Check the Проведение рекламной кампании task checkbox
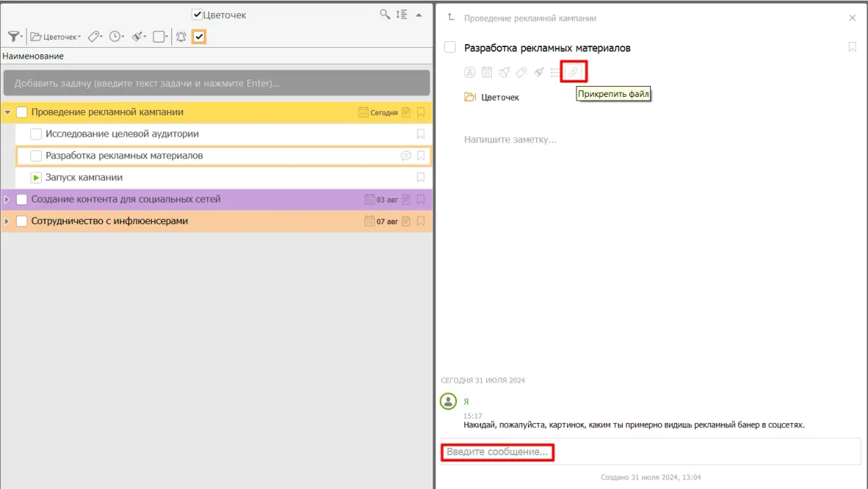The image size is (868, 489). (x=22, y=112)
